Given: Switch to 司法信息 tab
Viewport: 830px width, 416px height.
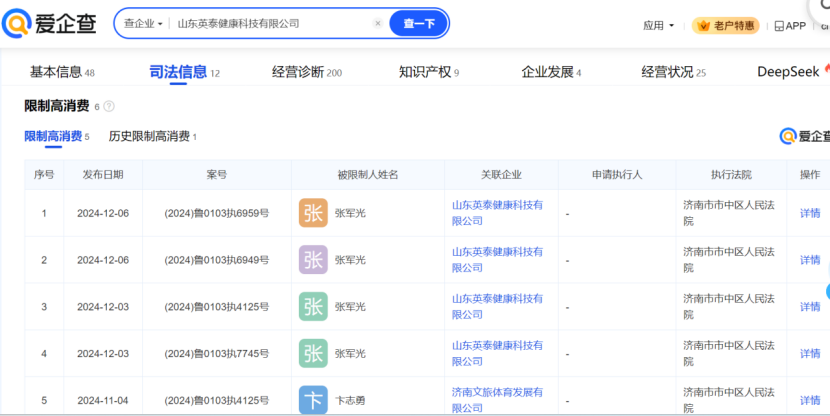Looking at the screenshot, I should click(x=184, y=72).
